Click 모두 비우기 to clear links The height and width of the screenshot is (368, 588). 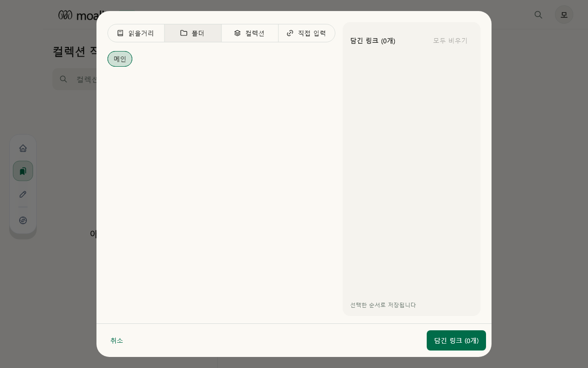450,40
